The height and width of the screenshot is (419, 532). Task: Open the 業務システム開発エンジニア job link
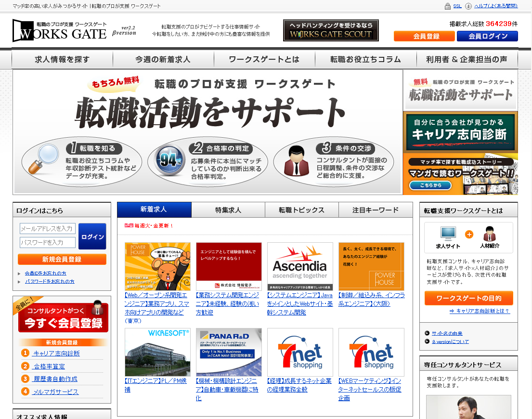(227, 303)
